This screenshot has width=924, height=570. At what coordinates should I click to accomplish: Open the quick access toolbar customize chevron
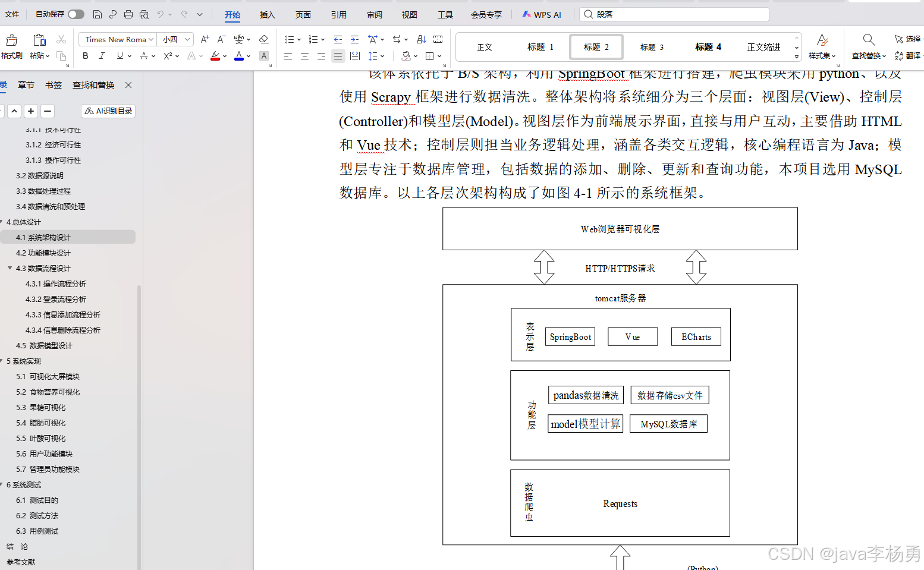200,14
